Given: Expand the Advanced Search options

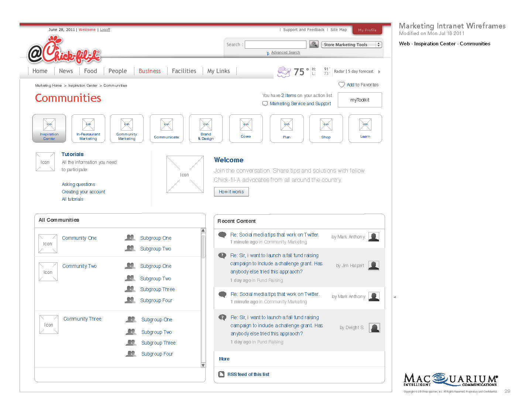Looking at the screenshot, I should coord(285,53).
